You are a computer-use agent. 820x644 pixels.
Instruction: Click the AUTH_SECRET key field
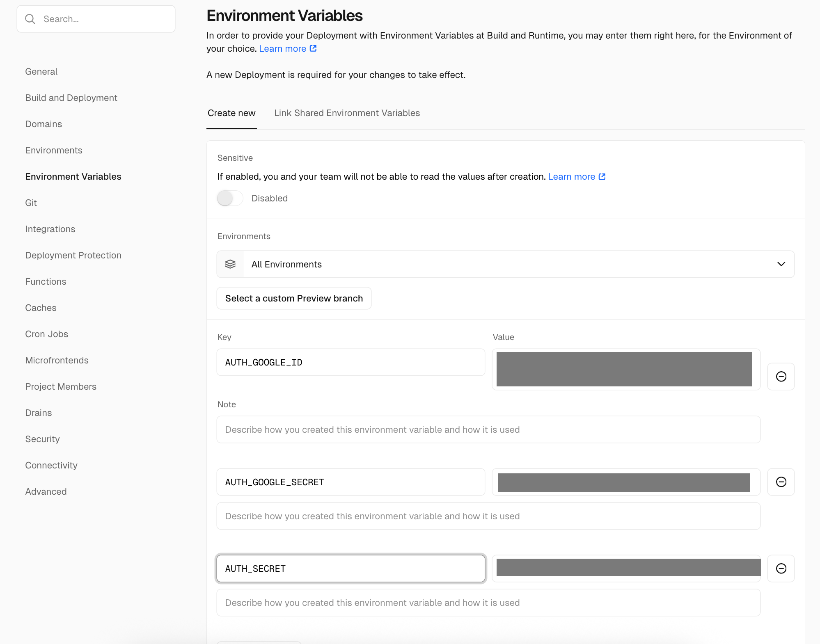[351, 569]
